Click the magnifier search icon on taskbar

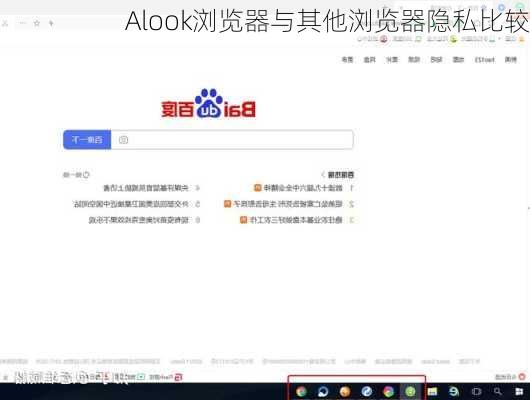click(498, 392)
